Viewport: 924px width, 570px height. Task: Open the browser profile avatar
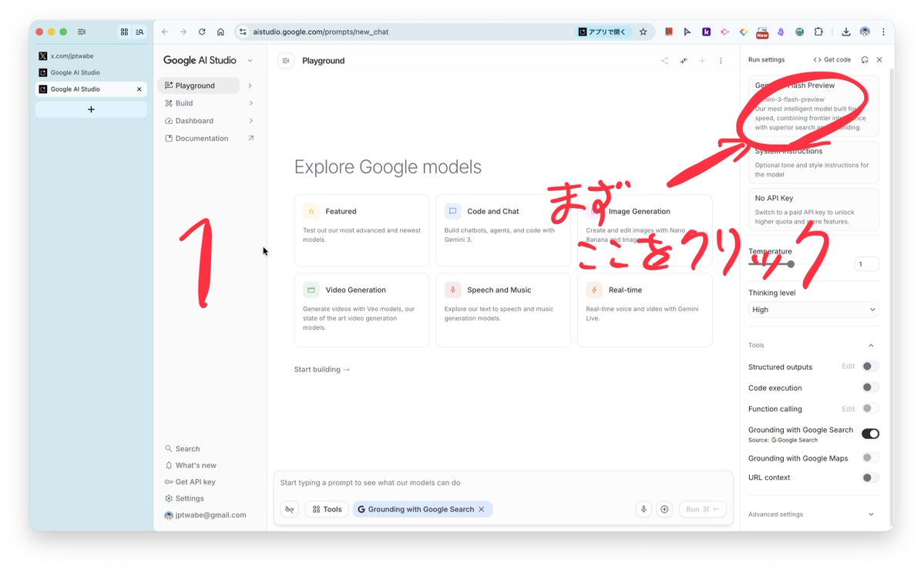pyautogui.click(x=865, y=32)
